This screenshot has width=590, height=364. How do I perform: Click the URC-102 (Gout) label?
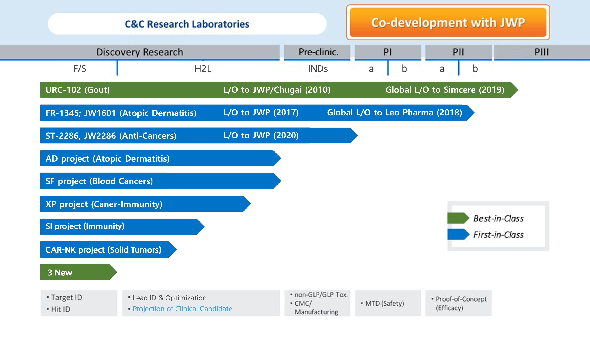[x=78, y=90]
